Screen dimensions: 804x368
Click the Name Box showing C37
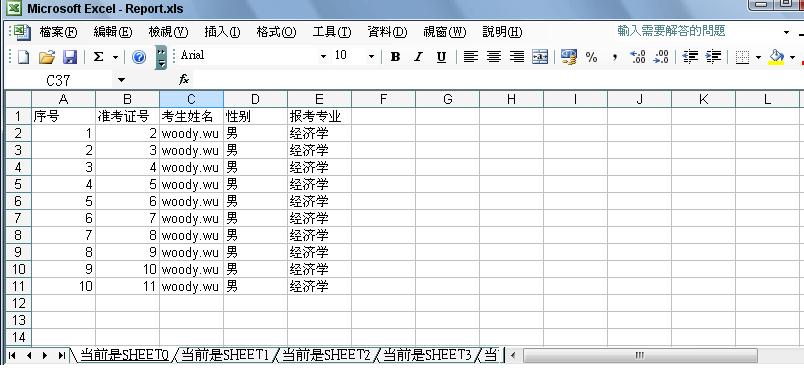pyautogui.click(x=58, y=80)
